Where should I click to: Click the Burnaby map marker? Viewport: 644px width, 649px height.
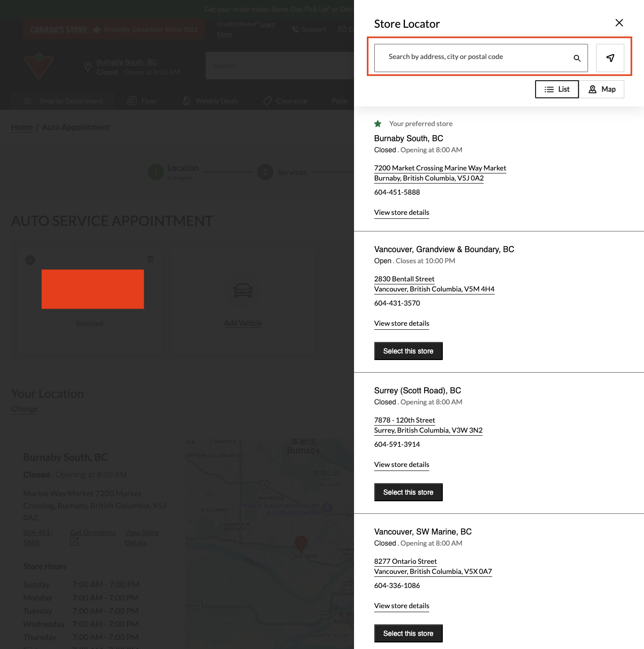tap(301, 544)
